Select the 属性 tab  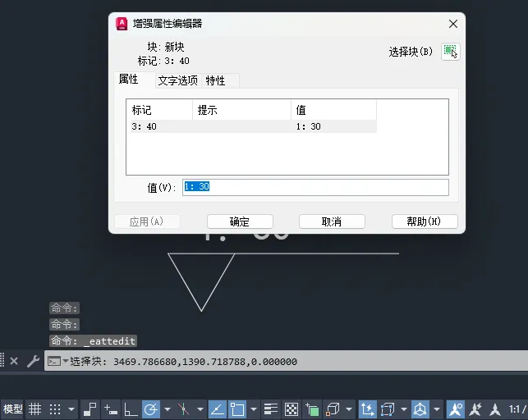tap(135, 80)
